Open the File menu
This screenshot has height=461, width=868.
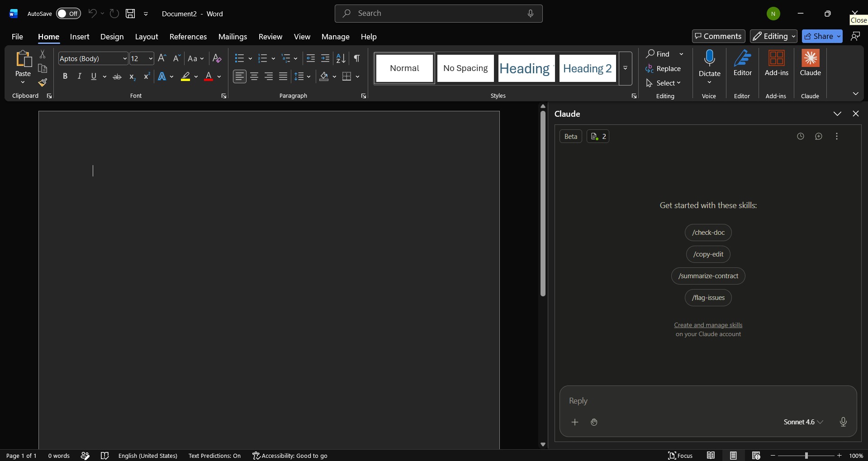17,37
